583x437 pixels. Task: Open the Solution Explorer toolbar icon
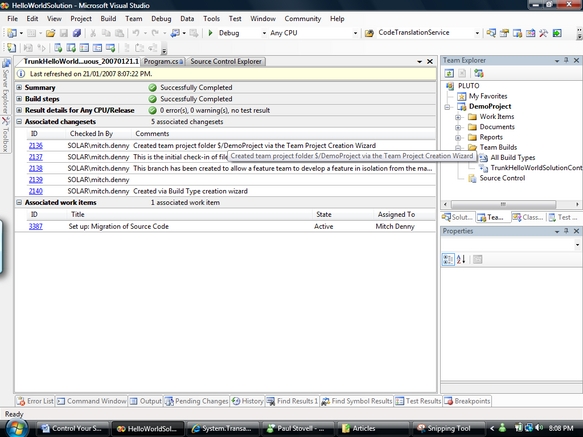(491, 33)
